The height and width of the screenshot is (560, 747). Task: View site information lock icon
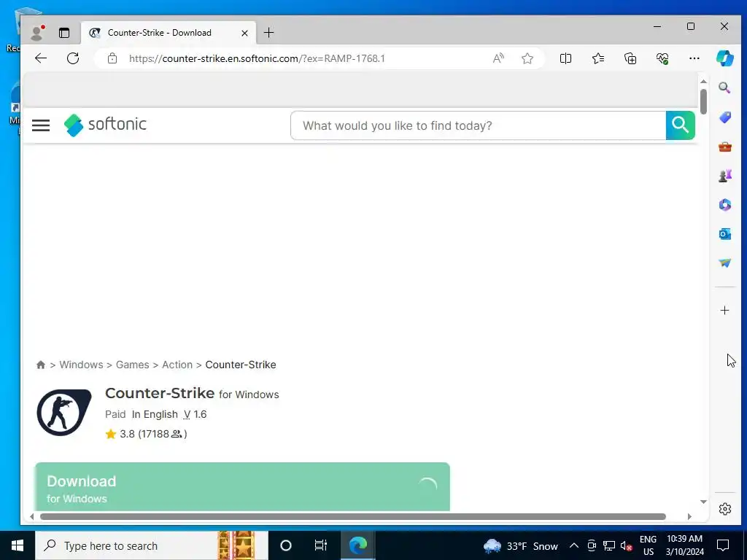(112, 58)
